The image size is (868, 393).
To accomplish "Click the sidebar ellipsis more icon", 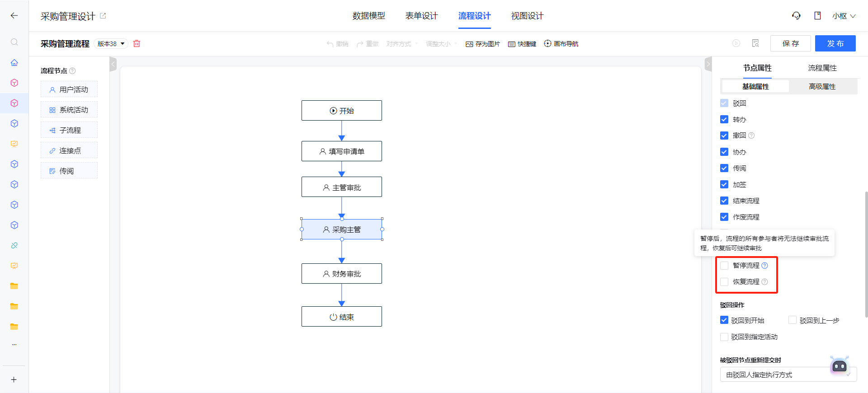I will click(14, 344).
